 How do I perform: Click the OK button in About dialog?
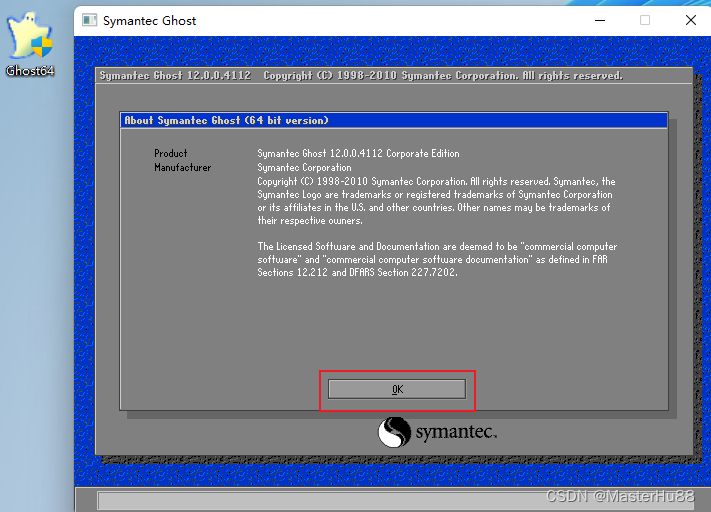point(397,389)
